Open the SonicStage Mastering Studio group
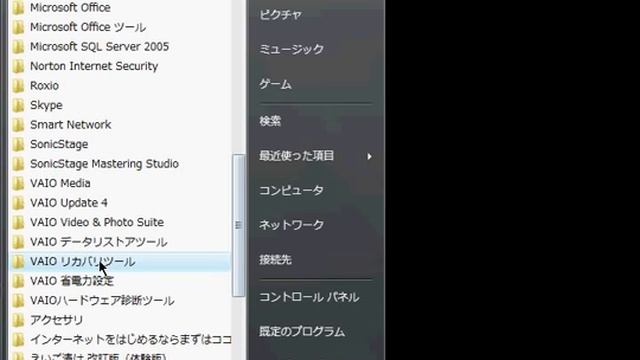This screenshot has width=640, height=360. [x=104, y=164]
